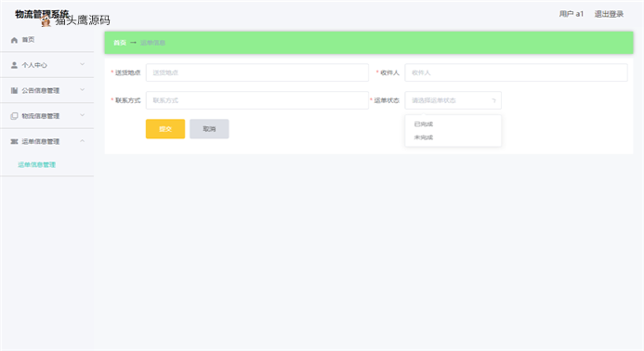The image size is (644, 351).
Task: Select the green 运单信息管理 submenu item
Action: (x=36, y=164)
